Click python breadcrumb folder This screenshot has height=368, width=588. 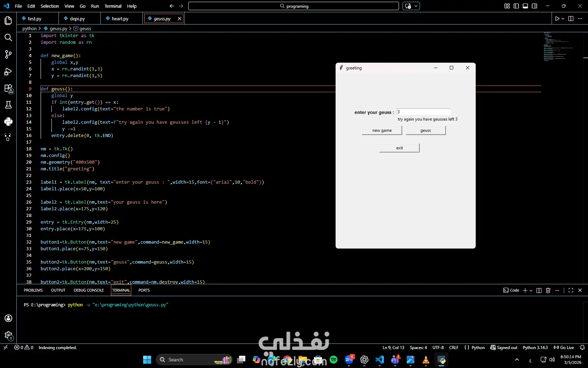tap(29, 28)
